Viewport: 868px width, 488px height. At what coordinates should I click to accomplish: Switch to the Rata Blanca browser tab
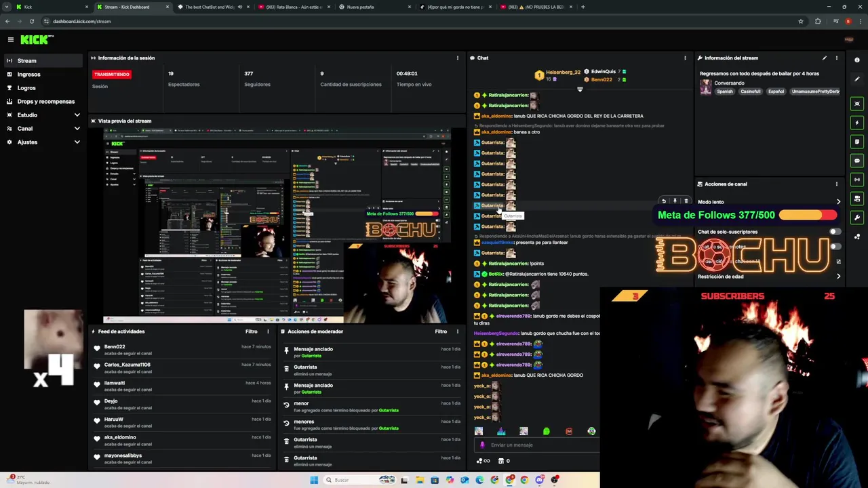294,7
